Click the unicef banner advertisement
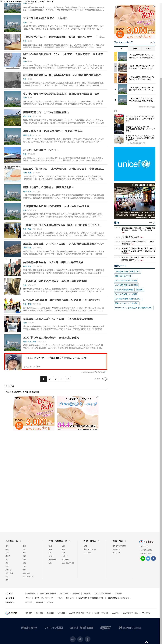This screenshot has height=644, width=162. click(x=135, y=164)
